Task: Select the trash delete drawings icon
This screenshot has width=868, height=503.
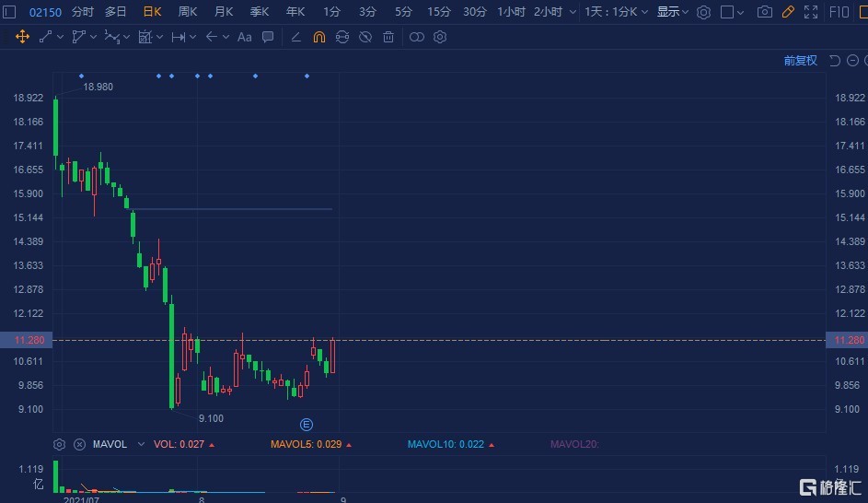Action: (x=388, y=37)
